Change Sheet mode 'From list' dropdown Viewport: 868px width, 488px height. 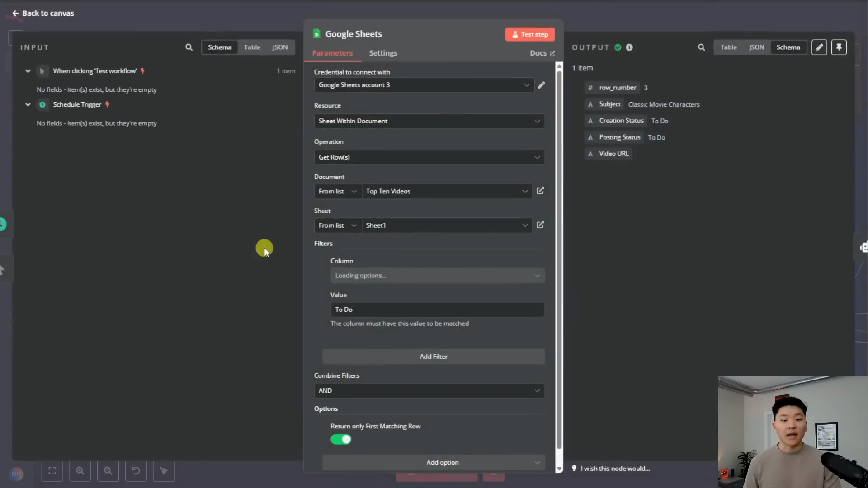[337, 225]
